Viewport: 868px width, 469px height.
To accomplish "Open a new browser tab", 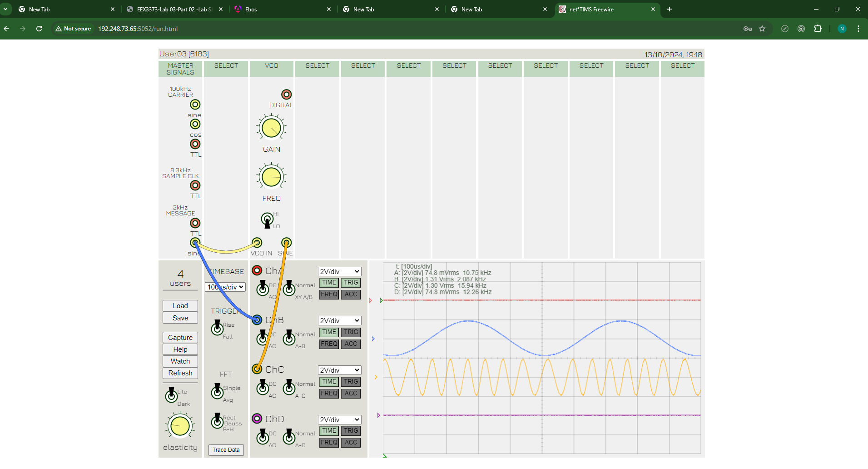I will tap(670, 9).
